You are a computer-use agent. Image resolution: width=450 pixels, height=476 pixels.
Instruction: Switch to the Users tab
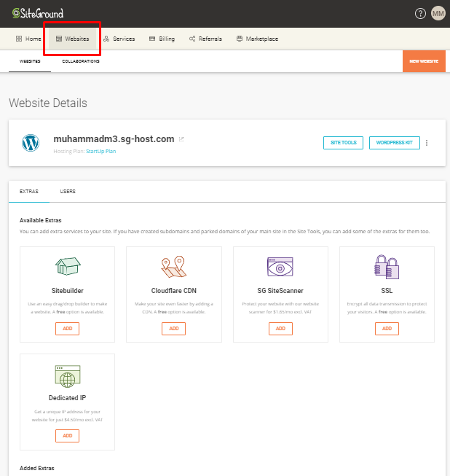click(x=68, y=192)
